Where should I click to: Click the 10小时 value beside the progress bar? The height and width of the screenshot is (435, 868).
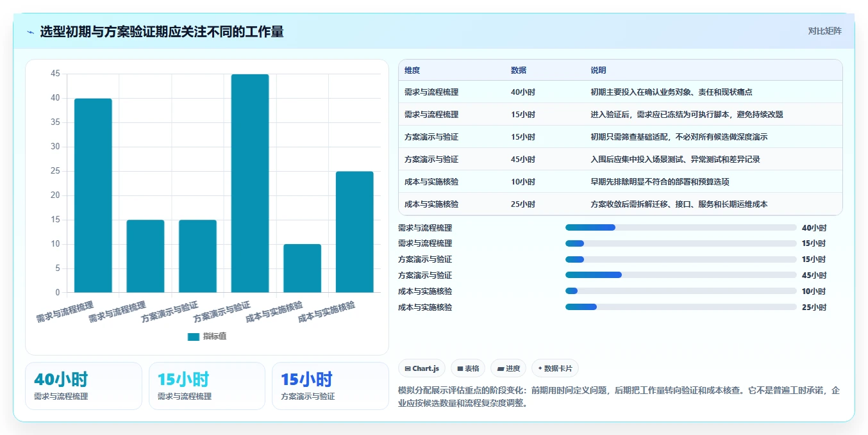click(x=814, y=291)
